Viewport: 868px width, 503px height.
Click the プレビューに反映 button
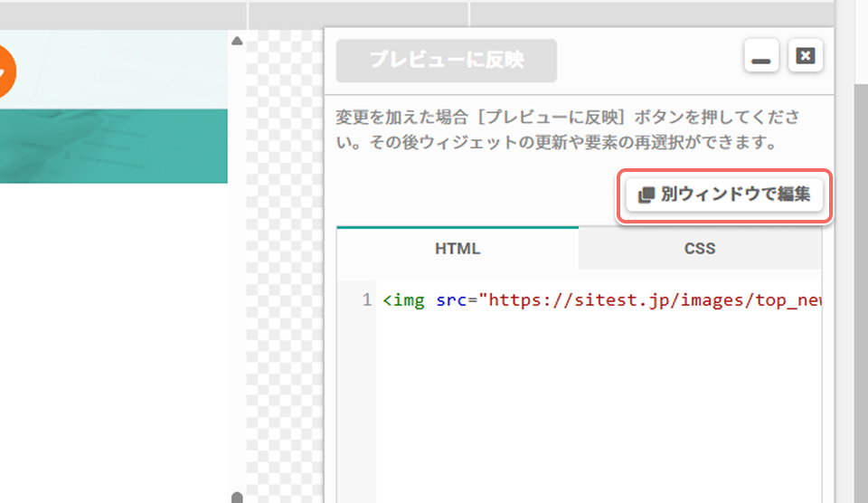pyautogui.click(x=446, y=61)
